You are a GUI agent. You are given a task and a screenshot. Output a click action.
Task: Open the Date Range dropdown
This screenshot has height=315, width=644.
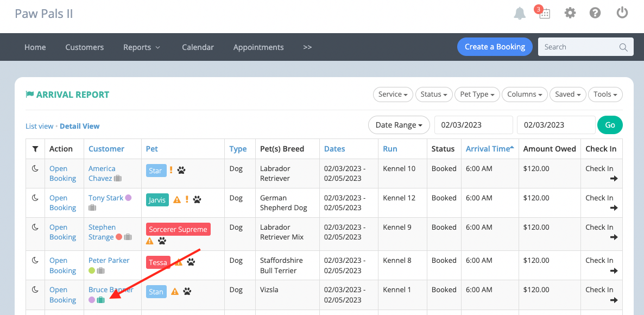[x=399, y=125]
